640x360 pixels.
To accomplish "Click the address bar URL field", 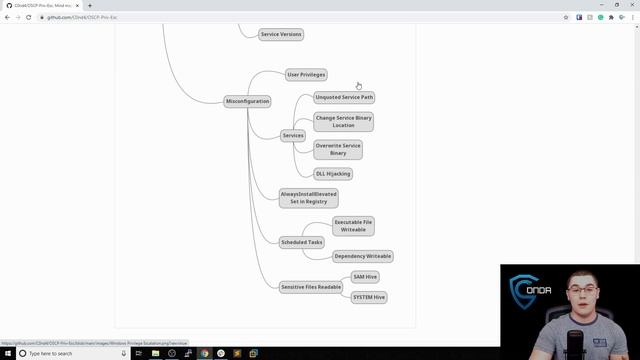I will tap(300, 18).
